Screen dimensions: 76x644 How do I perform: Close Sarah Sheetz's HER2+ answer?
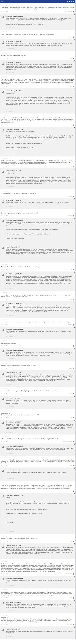pos(75,14)
